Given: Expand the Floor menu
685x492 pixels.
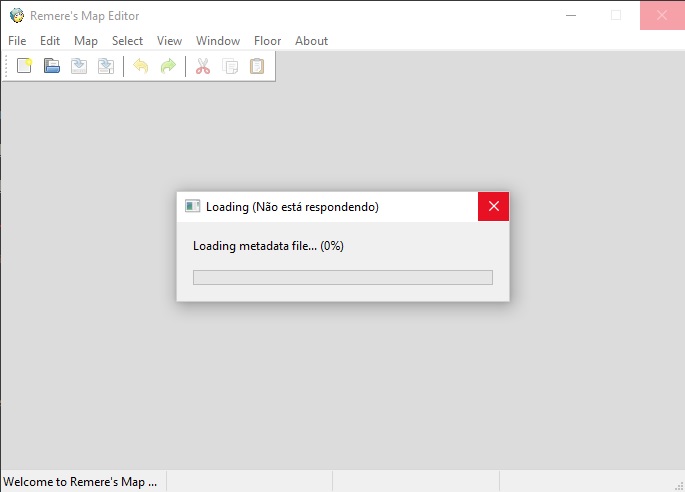Looking at the screenshot, I should tap(267, 41).
